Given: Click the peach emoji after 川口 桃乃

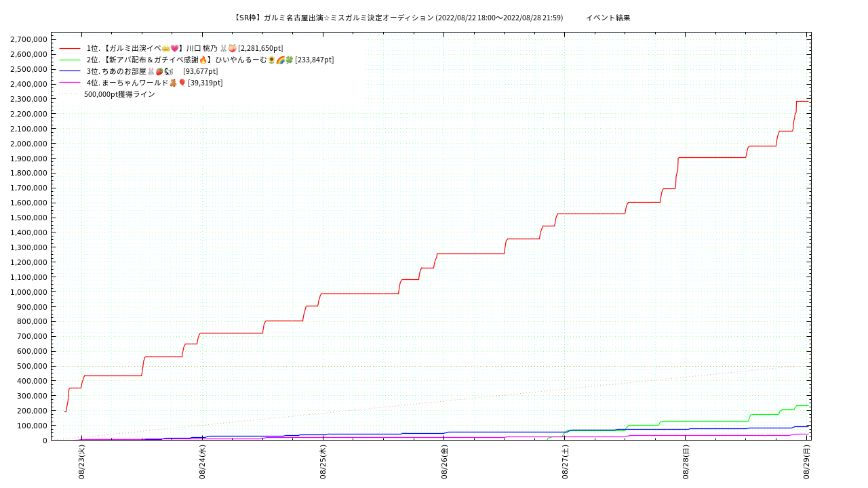Looking at the screenshot, I should [x=233, y=48].
